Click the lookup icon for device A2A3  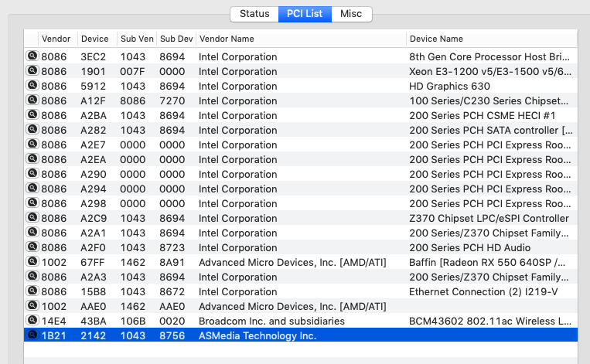[x=32, y=276]
